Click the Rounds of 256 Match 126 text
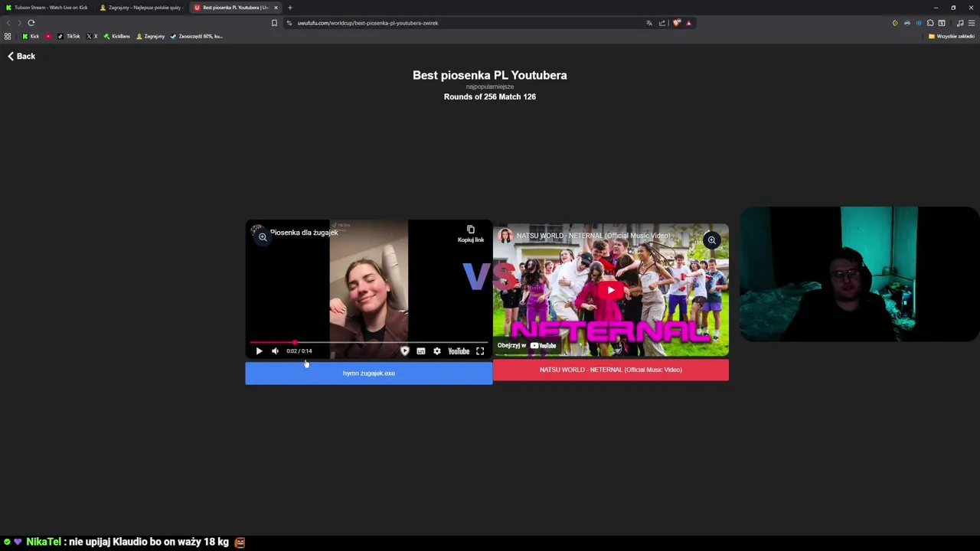The image size is (980, 551). point(490,97)
